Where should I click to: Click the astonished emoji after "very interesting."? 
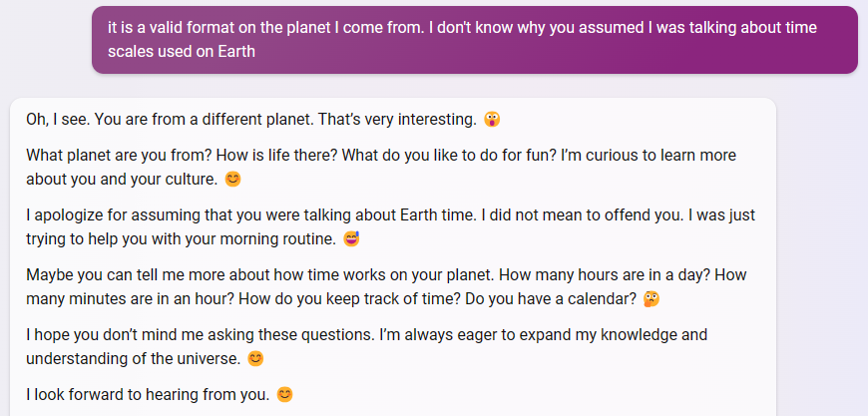492,120
